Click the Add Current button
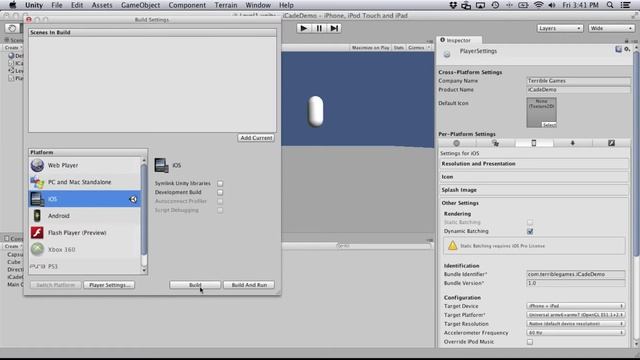The width and height of the screenshot is (640, 360). coord(256,138)
